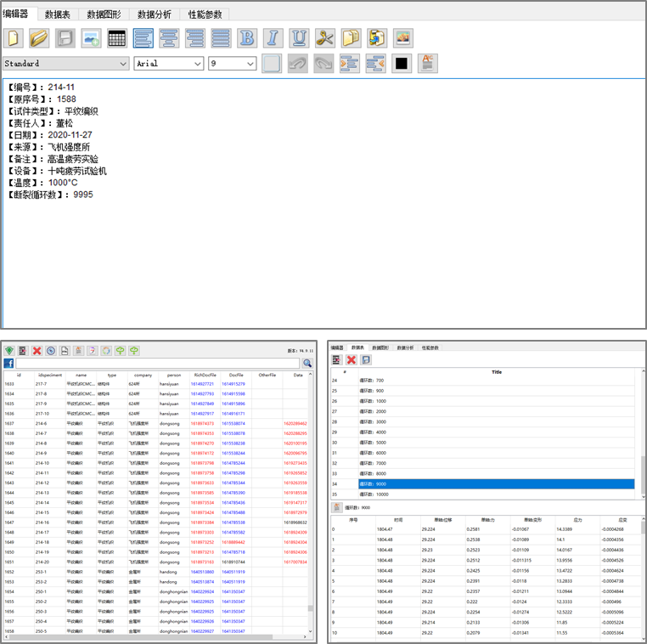The width and height of the screenshot is (647, 644).
Task: Click the new document icon
Action: 14,38
